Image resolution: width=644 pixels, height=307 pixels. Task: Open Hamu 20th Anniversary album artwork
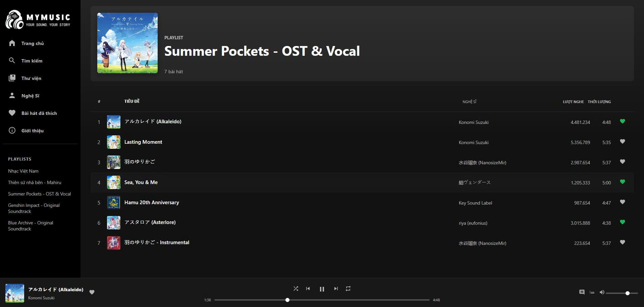tap(113, 202)
